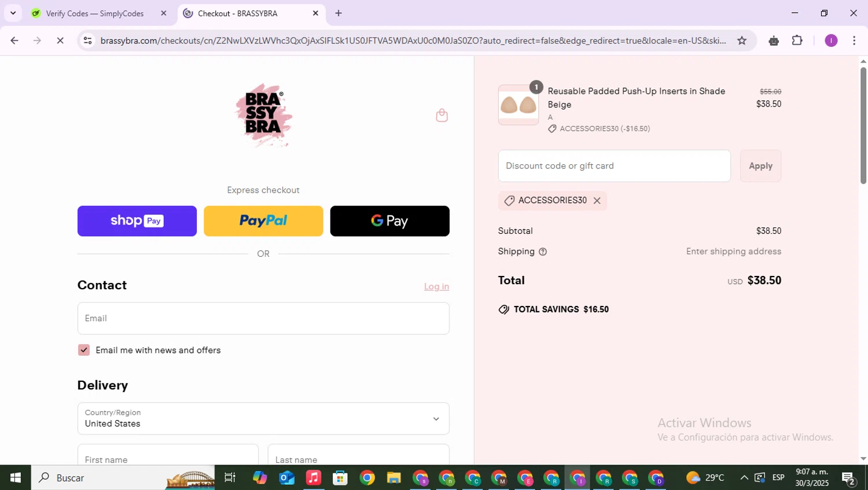Remove the ACCESSORIES30 discount code
The image size is (868, 490).
tap(597, 201)
